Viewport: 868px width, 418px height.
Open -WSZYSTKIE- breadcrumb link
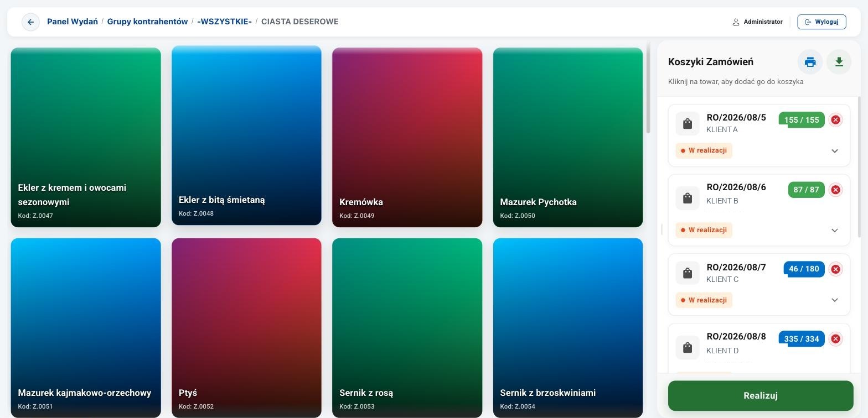click(x=224, y=22)
